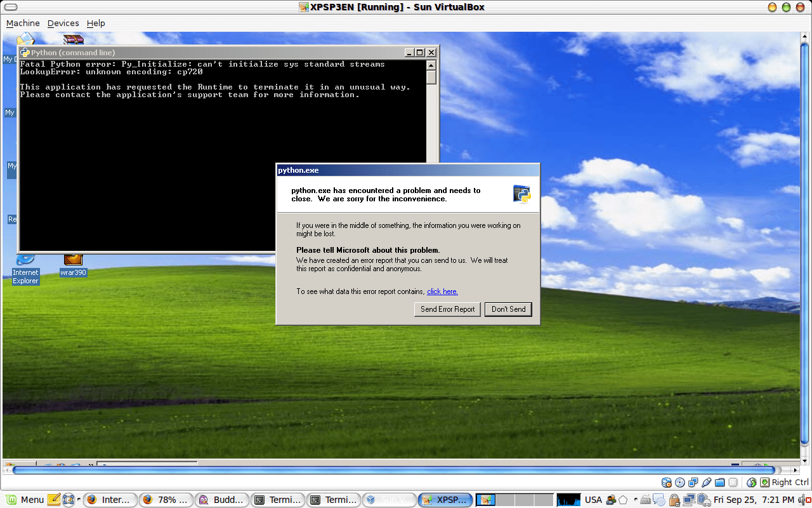
Task: Switch to the Sun VirtualBox taskbar entry
Action: (x=390, y=500)
